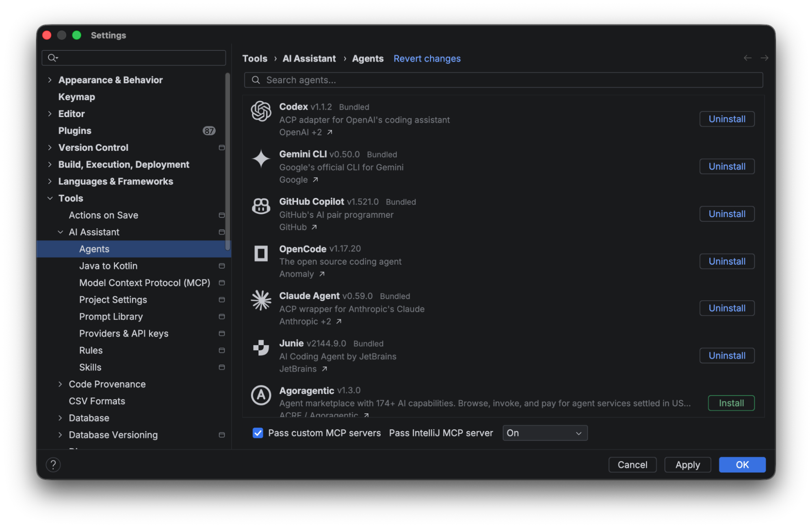This screenshot has width=812, height=528.
Task: Confirm settings with the OK button
Action: [742, 465]
